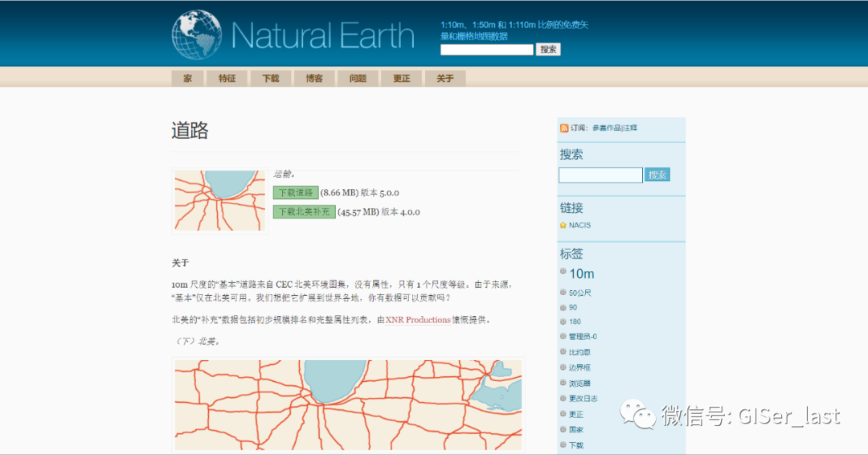This screenshot has width=868, height=455.
Task: Click the (8.66 MB) 版本 5.0.0 text
Action: (x=360, y=193)
